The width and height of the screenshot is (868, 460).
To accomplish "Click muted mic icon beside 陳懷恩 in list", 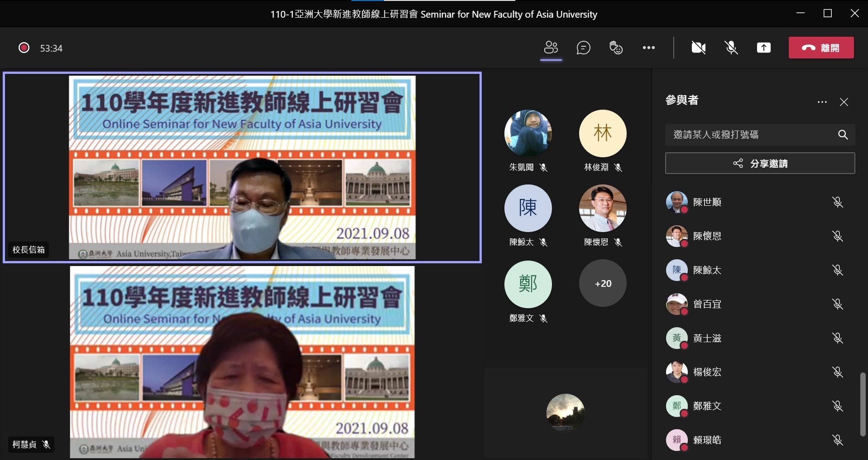I will (838, 236).
